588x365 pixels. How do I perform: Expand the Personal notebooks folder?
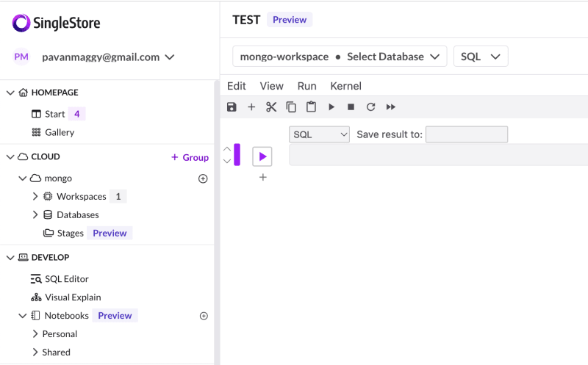pos(35,334)
